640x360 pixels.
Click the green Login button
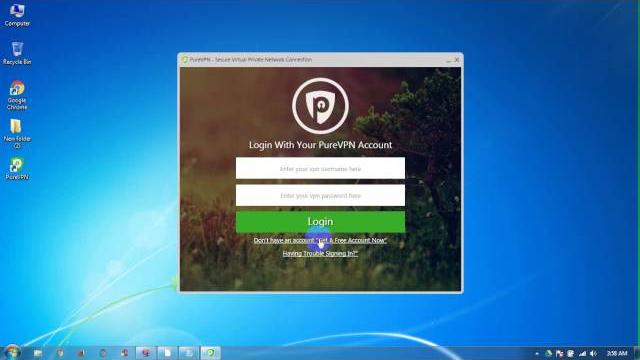(x=320, y=222)
